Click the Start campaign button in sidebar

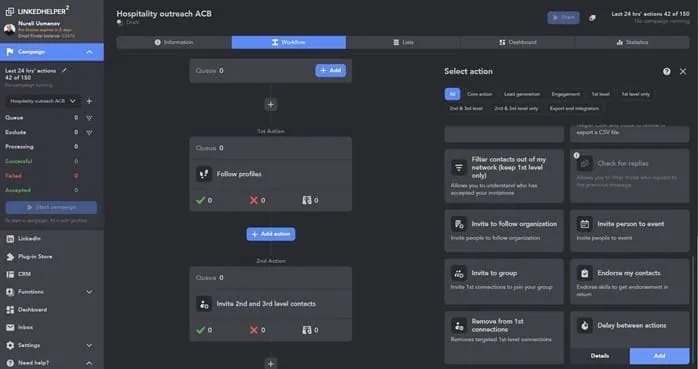(51, 207)
